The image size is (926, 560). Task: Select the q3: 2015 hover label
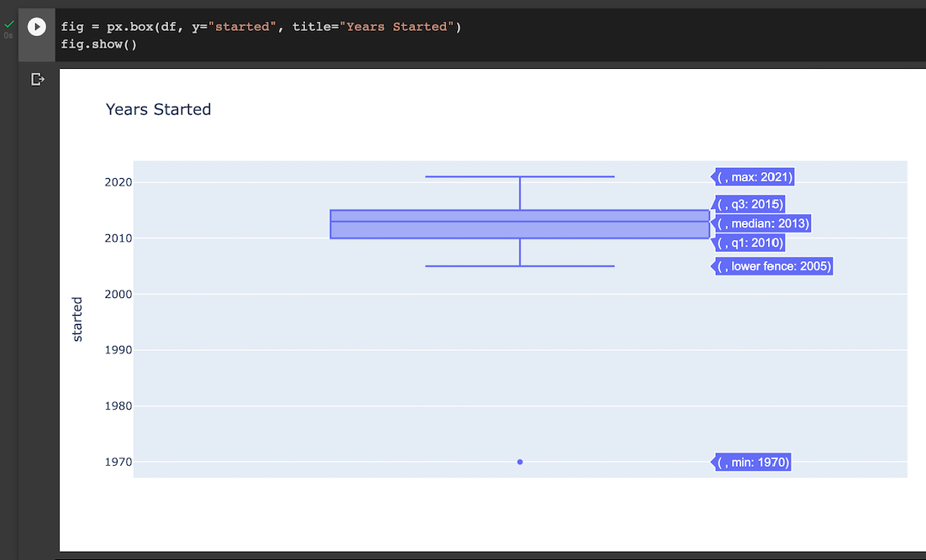click(x=749, y=204)
